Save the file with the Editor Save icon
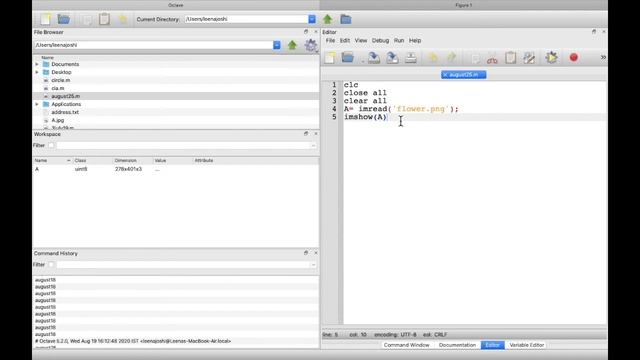The height and width of the screenshot is (360, 640). click(x=374, y=58)
